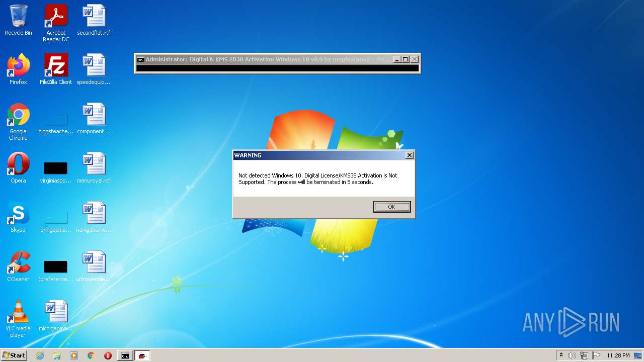Click the 11:28 PM clock
Screen dimensions: 644x362
[618, 355]
